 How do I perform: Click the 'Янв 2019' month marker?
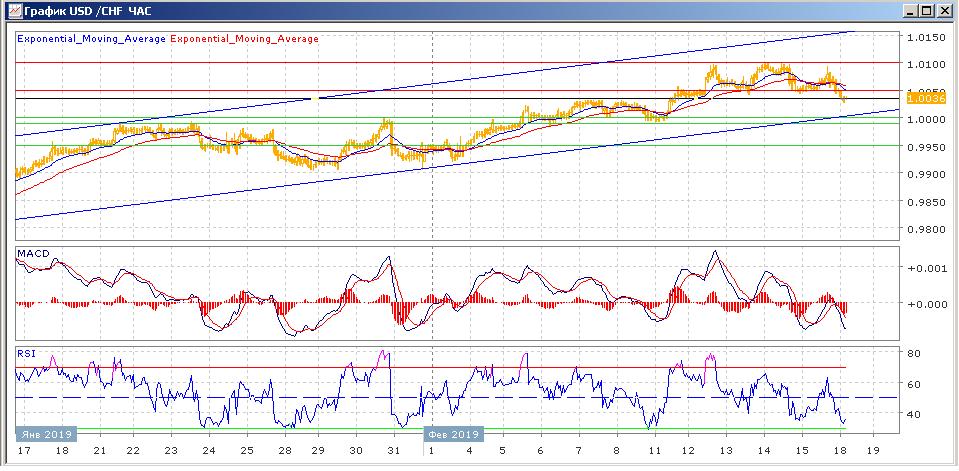tap(46, 434)
